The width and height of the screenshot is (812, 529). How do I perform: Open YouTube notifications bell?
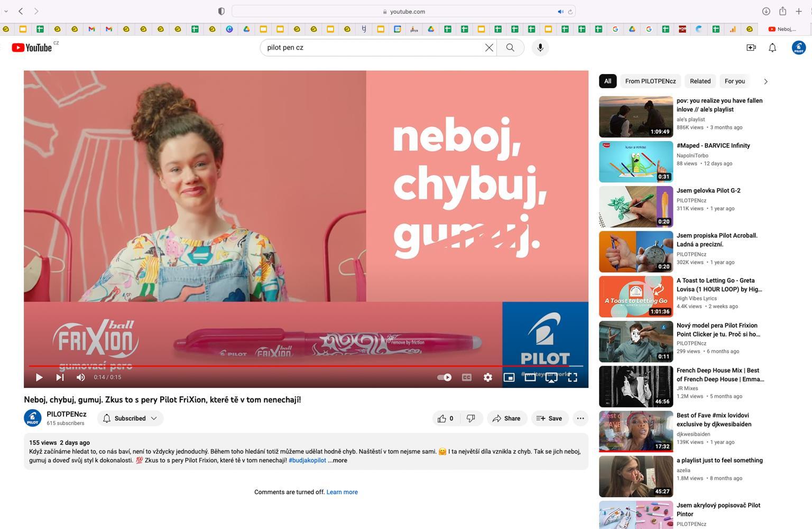772,48
